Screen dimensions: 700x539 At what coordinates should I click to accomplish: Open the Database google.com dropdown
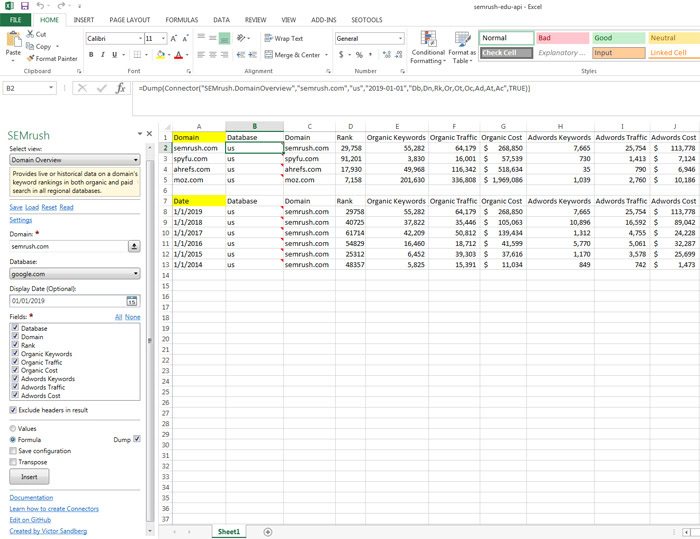pyautogui.click(x=134, y=273)
